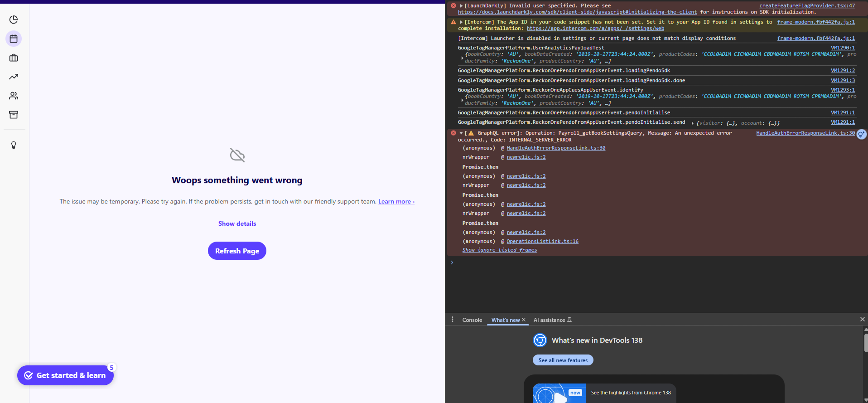Open VM1293:1 source link
This screenshot has width=868, height=403.
(x=843, y=90)
